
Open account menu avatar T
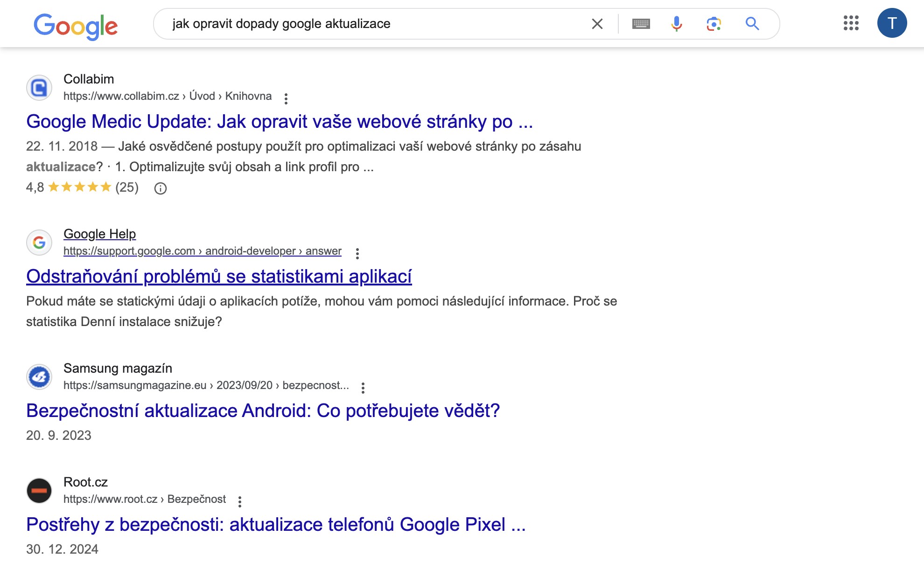click(892, 23)
